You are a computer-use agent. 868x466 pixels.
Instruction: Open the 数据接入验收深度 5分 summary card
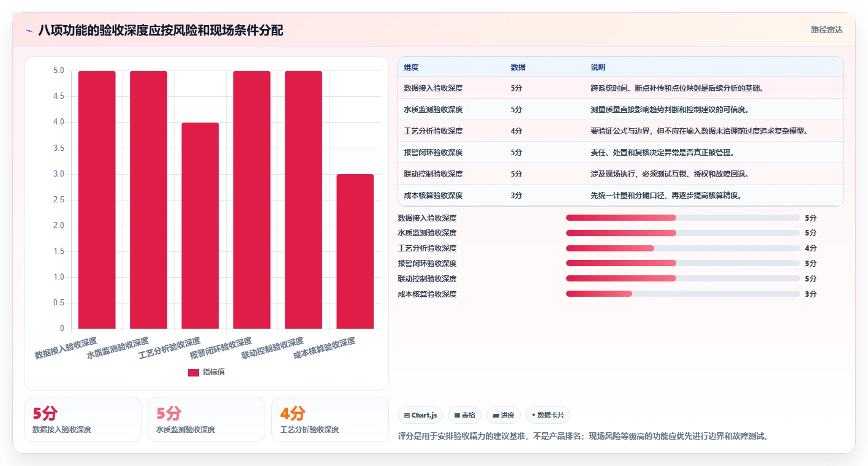(x=83, y=419)
